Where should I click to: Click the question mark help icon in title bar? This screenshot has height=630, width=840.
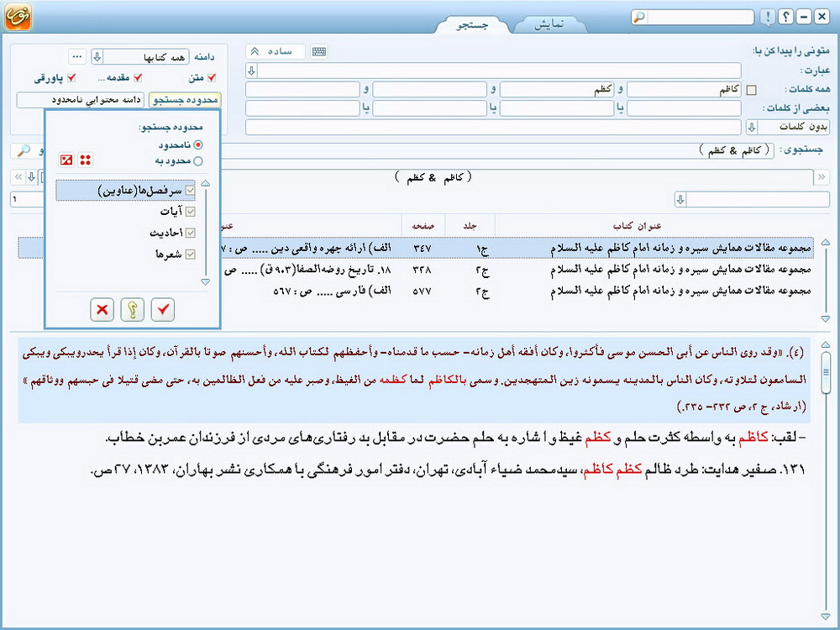786,17
